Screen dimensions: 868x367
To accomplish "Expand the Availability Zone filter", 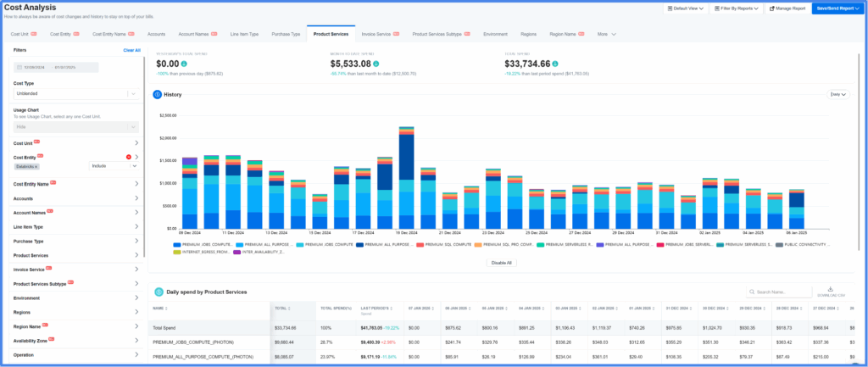I will point(75,341).
